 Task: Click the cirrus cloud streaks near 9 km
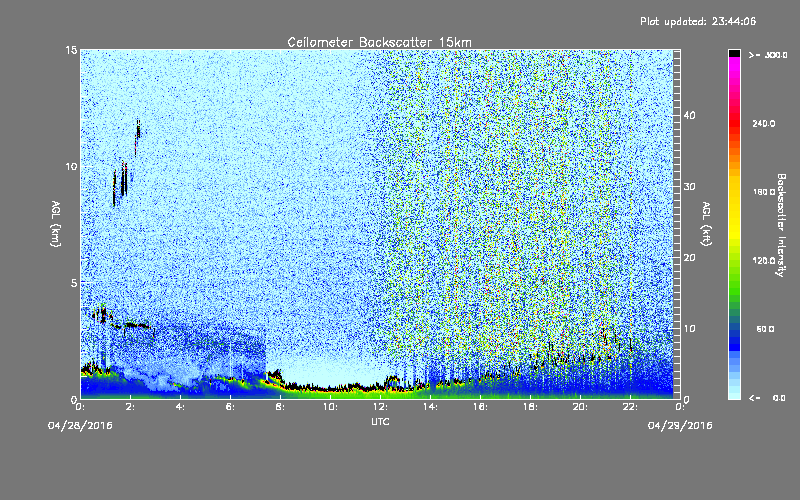[120, 184]
